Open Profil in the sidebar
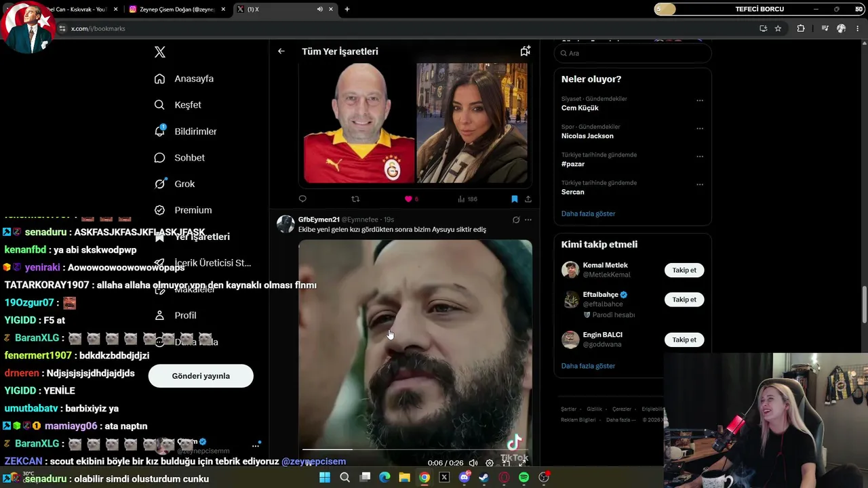The image size is (868, 488). 175,315
